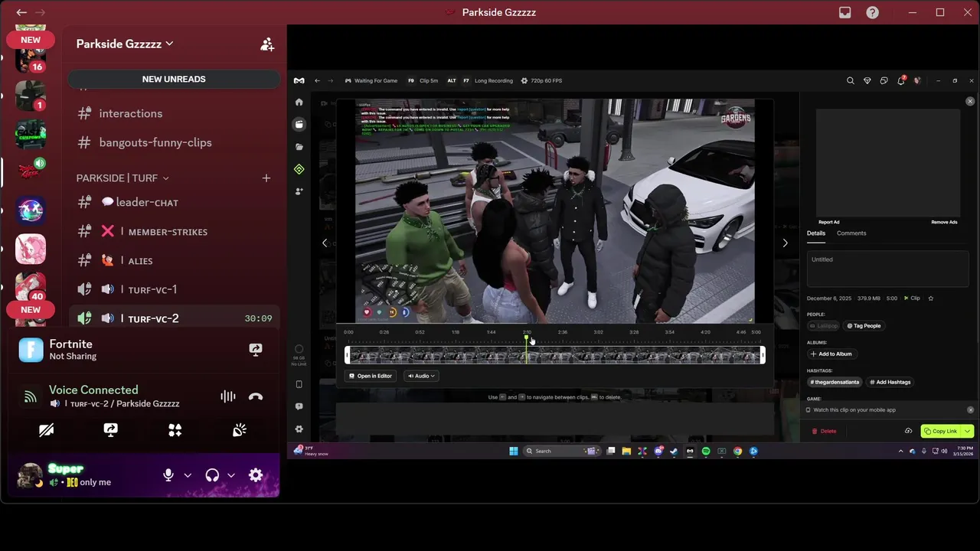
Task: Click lower NEW mentions pill in server list
Action: point(31,310)
